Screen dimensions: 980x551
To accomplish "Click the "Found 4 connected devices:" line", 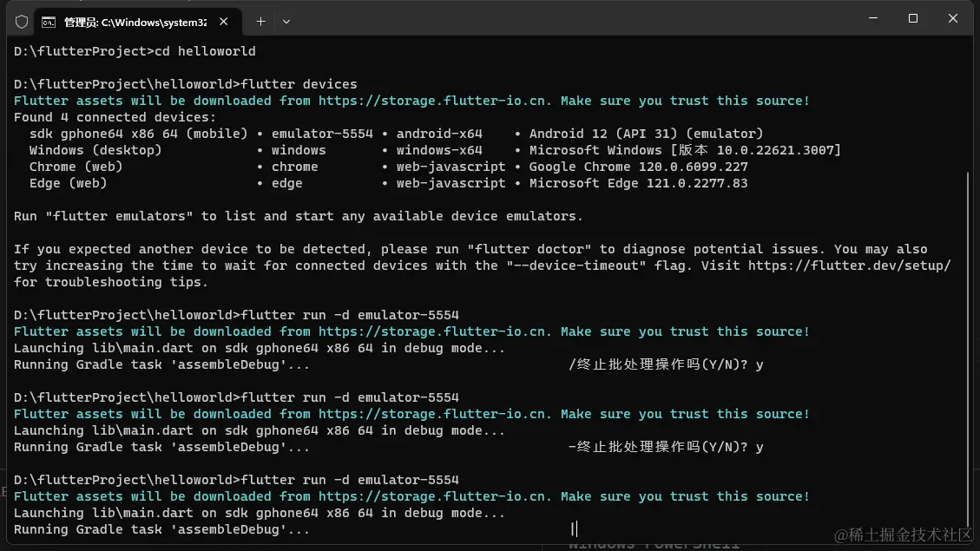I will 115,117.
